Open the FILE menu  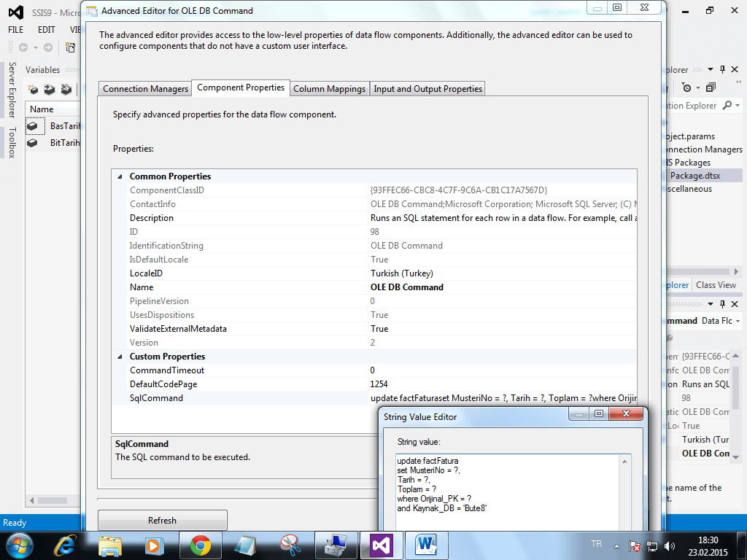coord(16,29)
